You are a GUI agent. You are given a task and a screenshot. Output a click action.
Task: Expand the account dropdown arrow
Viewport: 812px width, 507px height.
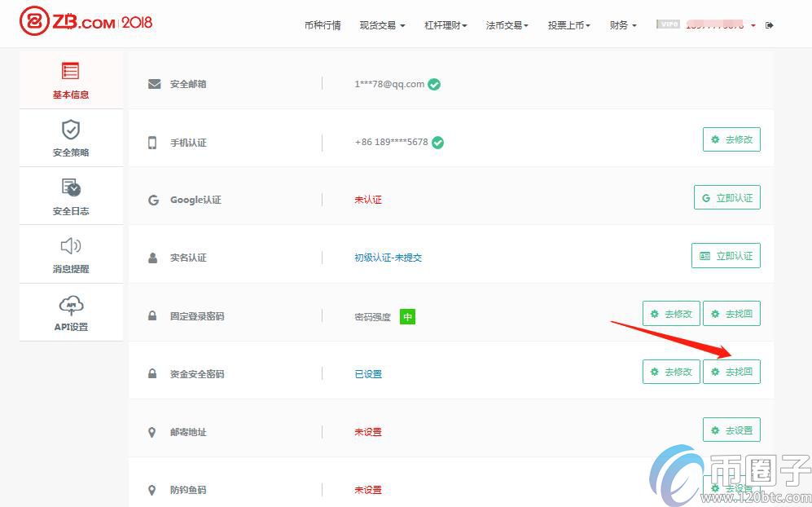pos(753,25)
